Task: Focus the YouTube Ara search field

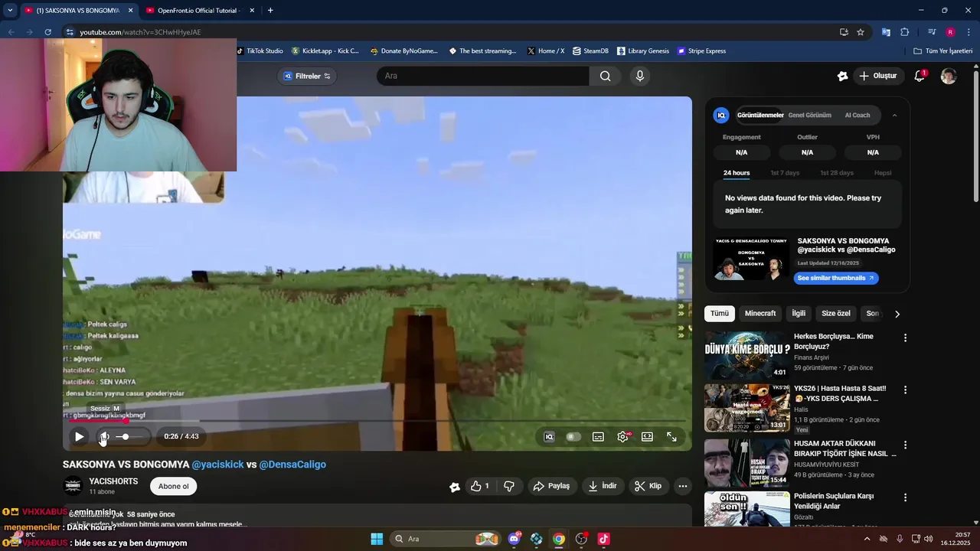Action: click(483, 76)
